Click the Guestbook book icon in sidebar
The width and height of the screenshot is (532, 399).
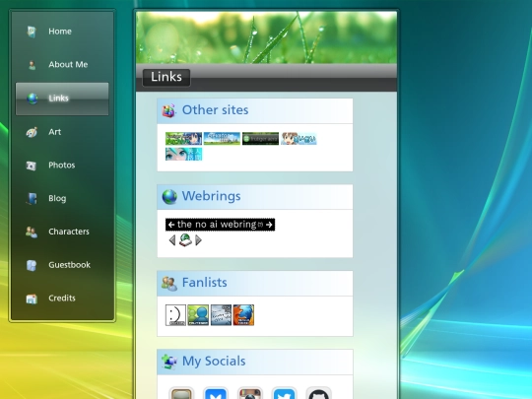tap(32, 265)
